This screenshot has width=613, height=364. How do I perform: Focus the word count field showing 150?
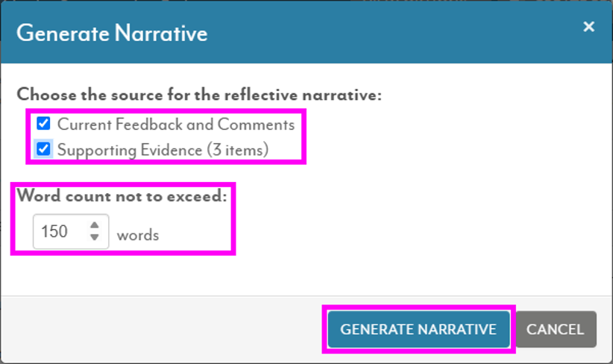71,231
